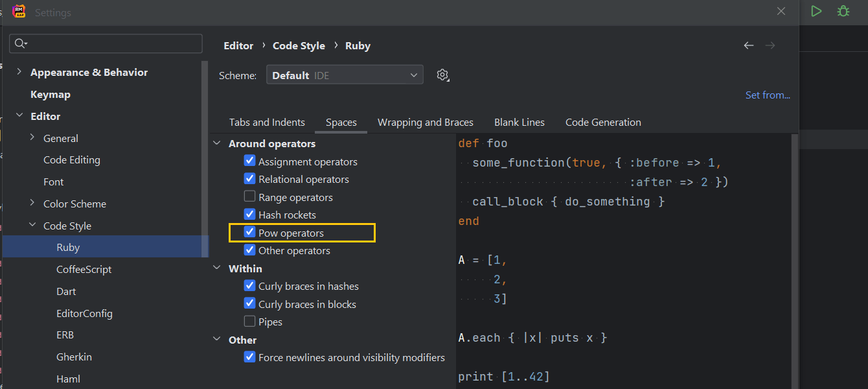
Task: Switch to Wrapping and Braces tab
Action: tap(425, 122)
